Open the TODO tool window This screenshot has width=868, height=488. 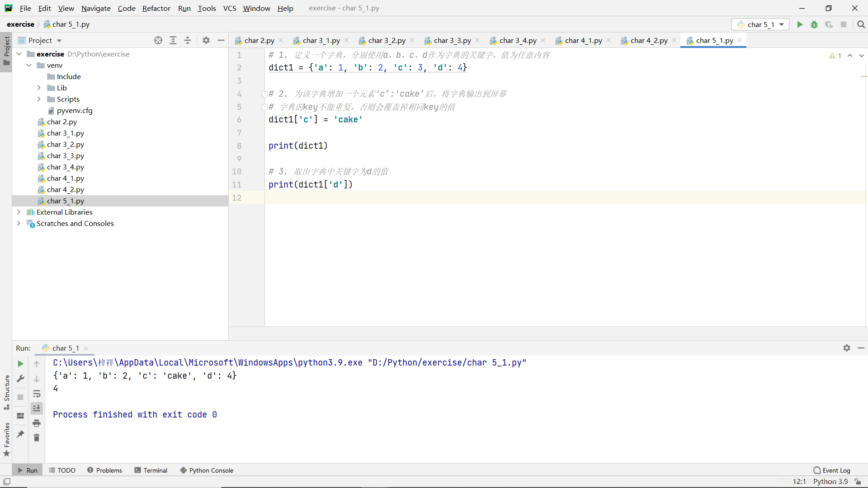[62, 470]
